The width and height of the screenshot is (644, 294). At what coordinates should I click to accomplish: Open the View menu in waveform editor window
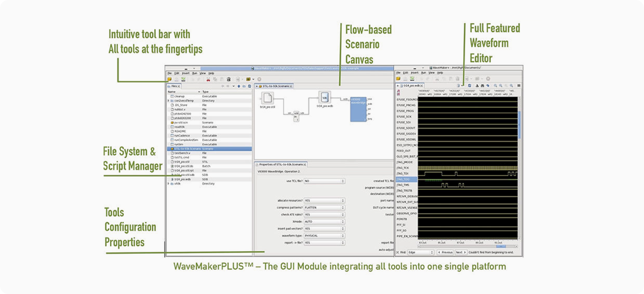click(432, 73)
